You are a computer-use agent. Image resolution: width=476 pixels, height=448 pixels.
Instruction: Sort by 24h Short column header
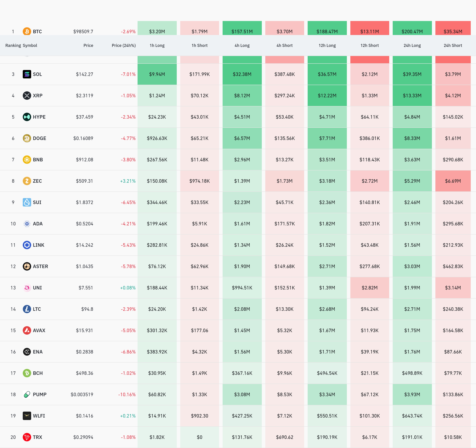453,45
